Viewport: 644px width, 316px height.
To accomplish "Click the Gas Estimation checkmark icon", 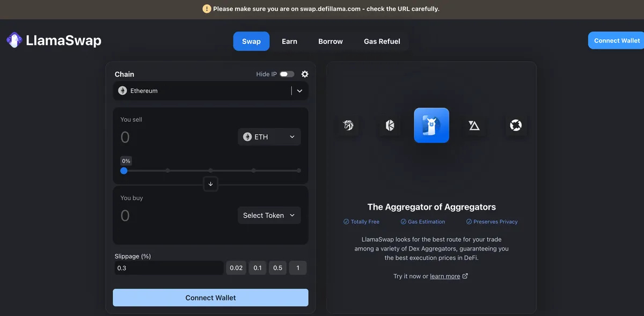I will point(404,222).
